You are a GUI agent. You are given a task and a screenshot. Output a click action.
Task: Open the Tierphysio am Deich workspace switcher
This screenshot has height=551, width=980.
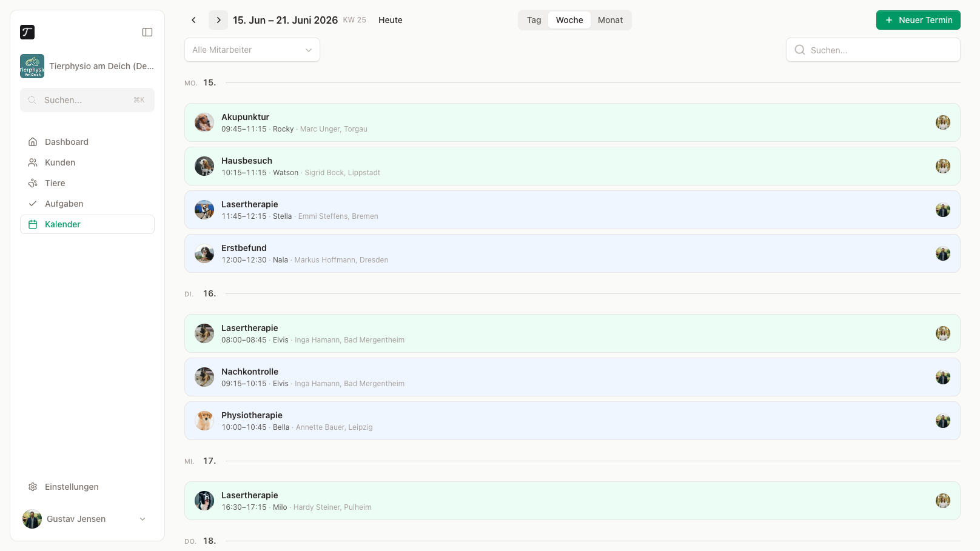click(87, 66)
